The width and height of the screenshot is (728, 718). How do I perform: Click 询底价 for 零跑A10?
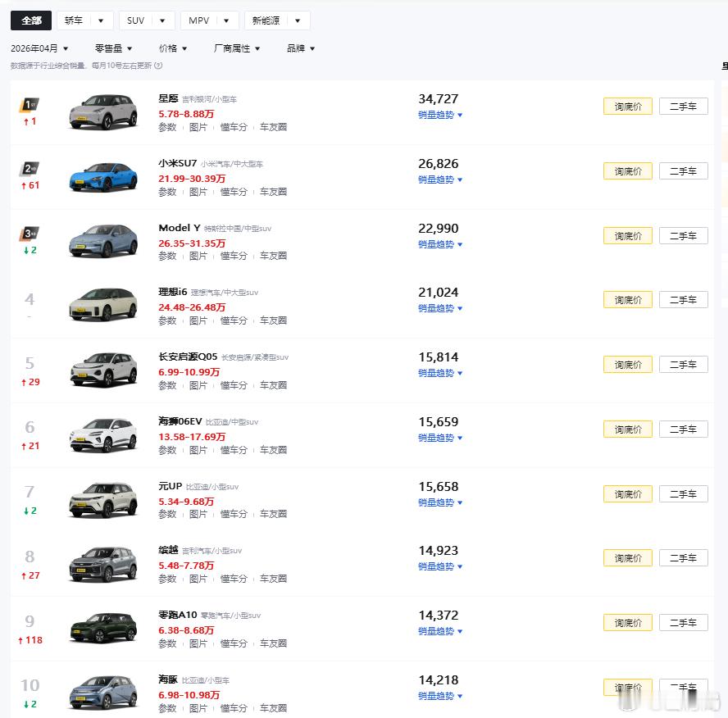click(x=628, y=623)
